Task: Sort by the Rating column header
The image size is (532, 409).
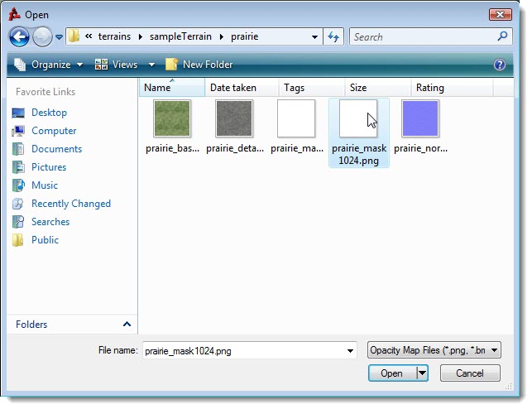Action: (452, 88)
